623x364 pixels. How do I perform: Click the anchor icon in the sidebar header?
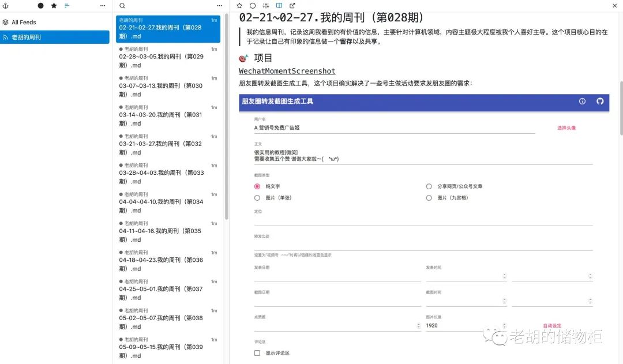pyautogui.click(x=6, y=6)
